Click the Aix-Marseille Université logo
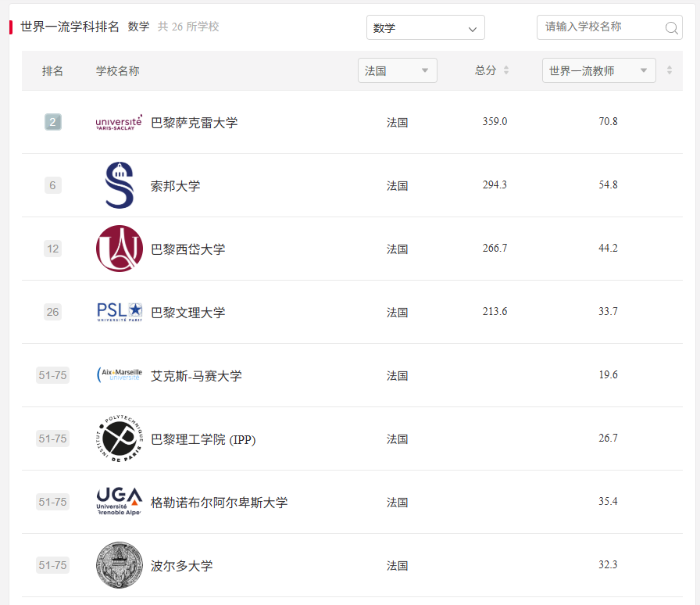The image size is (700, 605). point(119,375)
